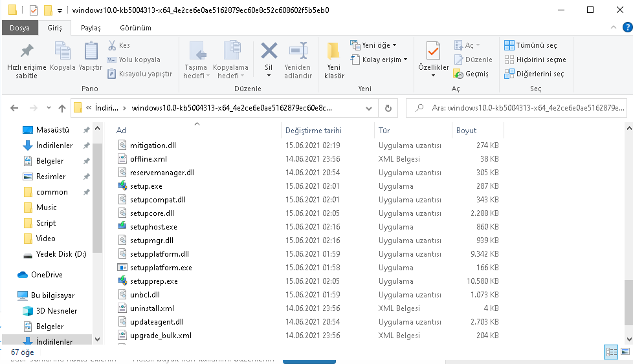
Task: Expand address bar history dropdown
Action: point(368,109)
